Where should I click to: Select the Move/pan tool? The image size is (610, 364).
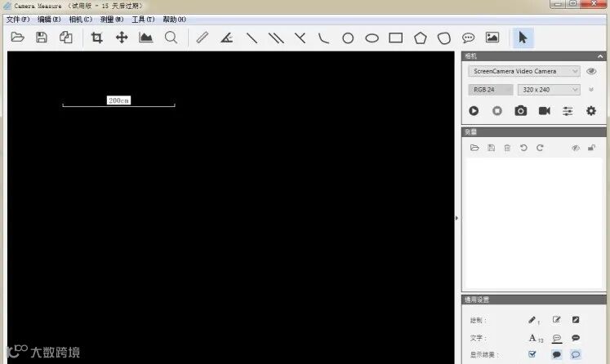[x=122, y=38]
